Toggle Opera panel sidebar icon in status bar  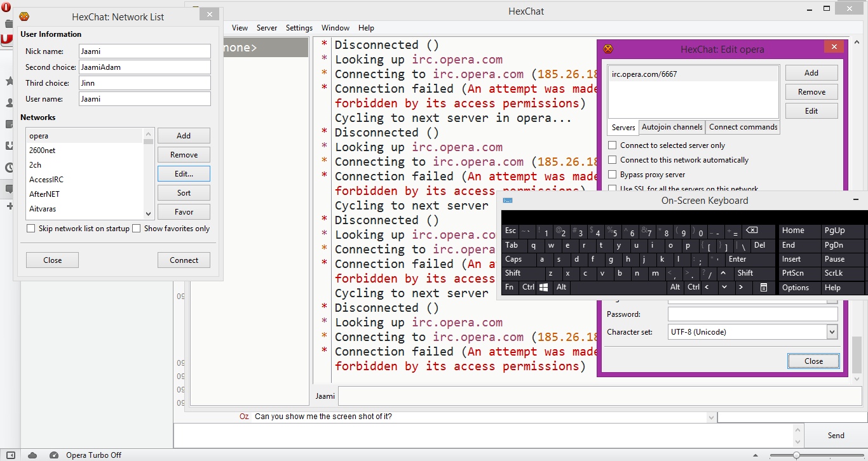11,455
